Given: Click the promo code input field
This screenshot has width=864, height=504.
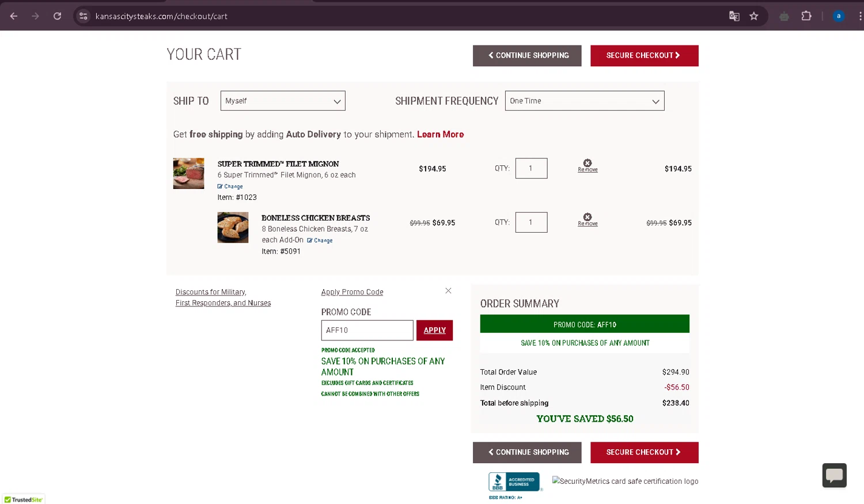Looking at the screenshot, I should point(367,331).
